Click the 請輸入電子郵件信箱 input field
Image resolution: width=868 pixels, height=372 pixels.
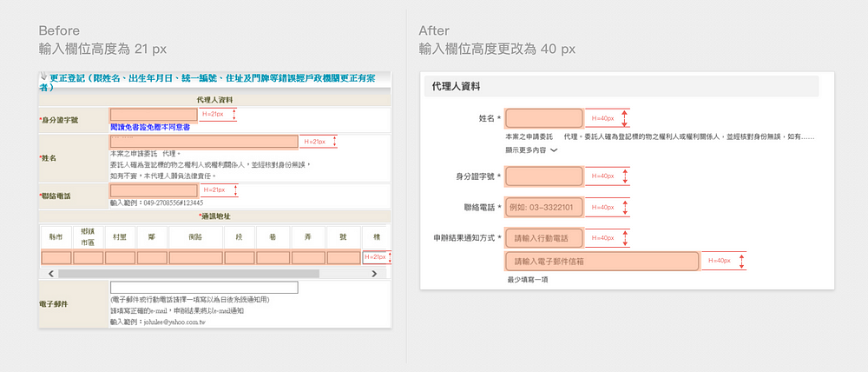pyautogui.click(x=602, y=261)
